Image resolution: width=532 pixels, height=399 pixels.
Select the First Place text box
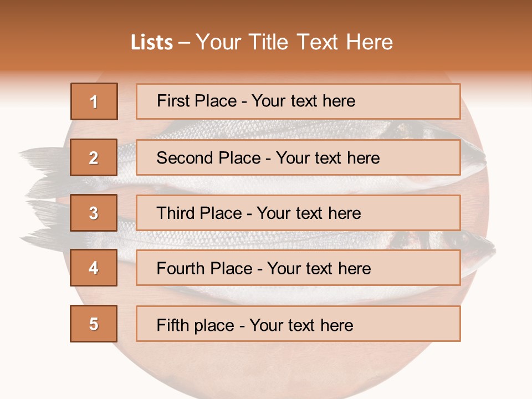[298, 101]
